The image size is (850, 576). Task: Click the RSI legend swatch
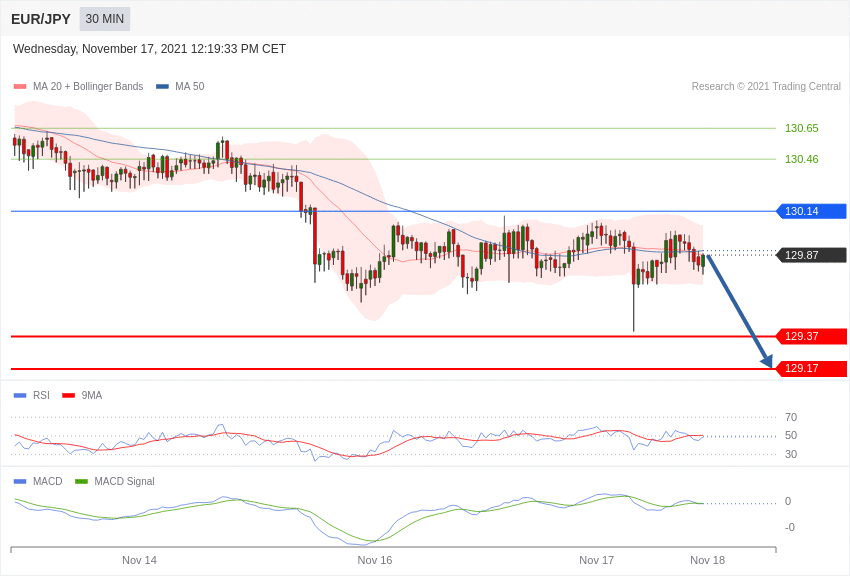[20, 396]
